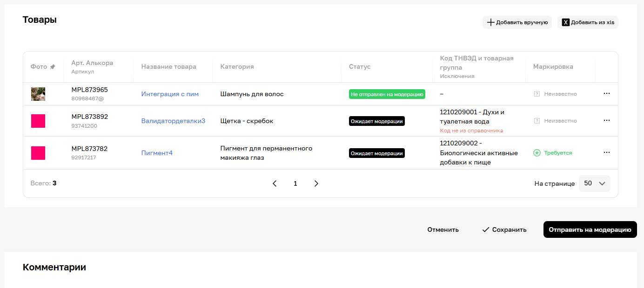Click Добавить вручную button
Image resolution: width=644 pixels, height=288 pixels.
517,22
